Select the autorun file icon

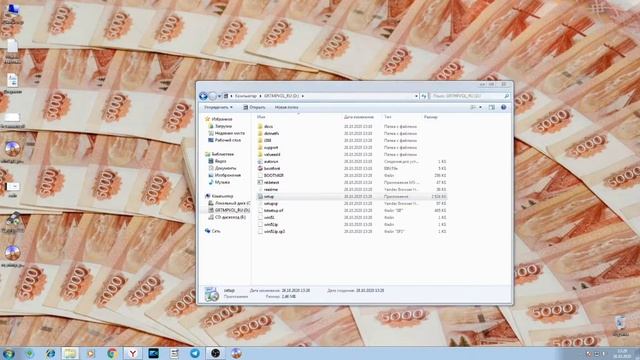(x=260, y=162)
